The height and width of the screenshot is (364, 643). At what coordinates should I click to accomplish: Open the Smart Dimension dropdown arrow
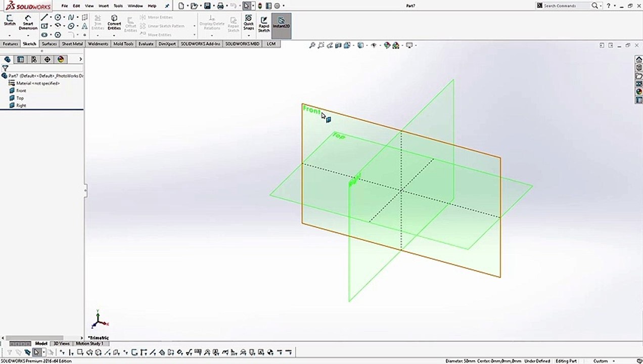click(x=28, y=35)
